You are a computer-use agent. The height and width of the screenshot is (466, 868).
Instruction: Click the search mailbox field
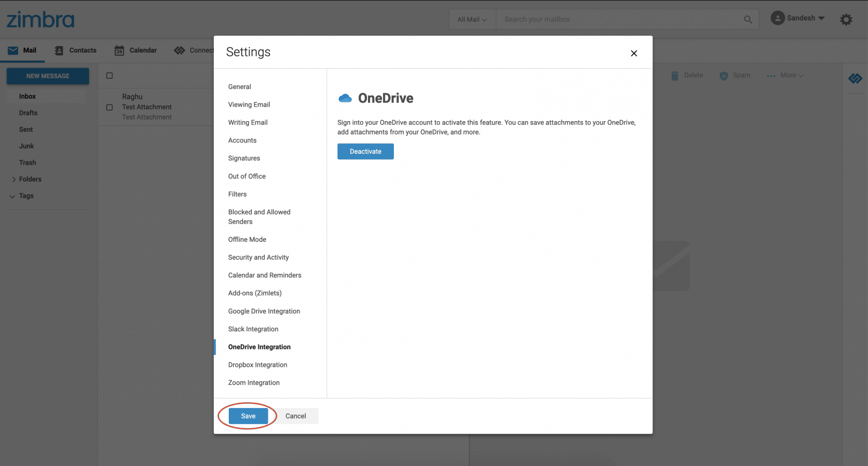click(x=618, y=19)
